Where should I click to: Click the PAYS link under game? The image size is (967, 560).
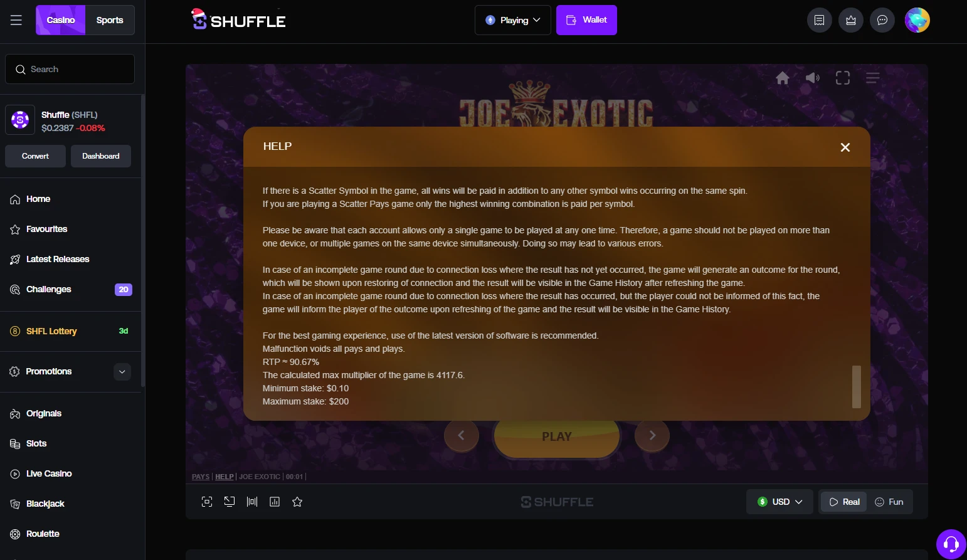tap(201, 477)
